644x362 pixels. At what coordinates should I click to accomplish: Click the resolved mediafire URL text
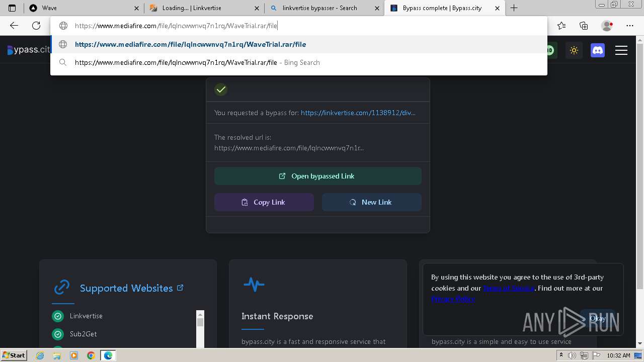click(289, 148)
